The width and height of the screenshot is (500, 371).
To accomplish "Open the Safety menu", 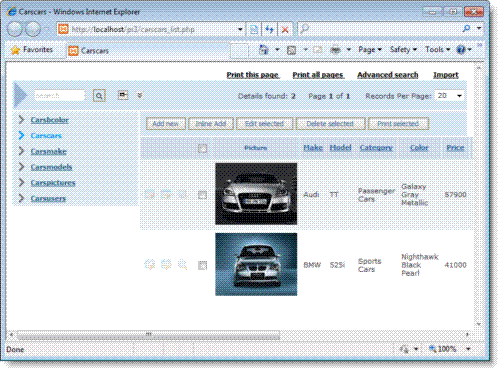I will (x=403, y=50).
